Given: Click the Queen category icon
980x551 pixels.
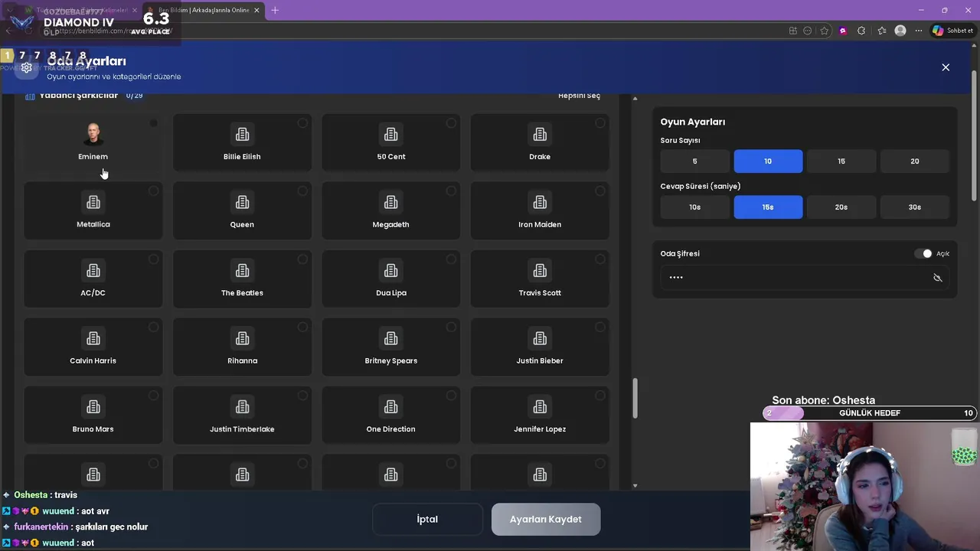Looking at the screenshot, I should tap(242, 203).
